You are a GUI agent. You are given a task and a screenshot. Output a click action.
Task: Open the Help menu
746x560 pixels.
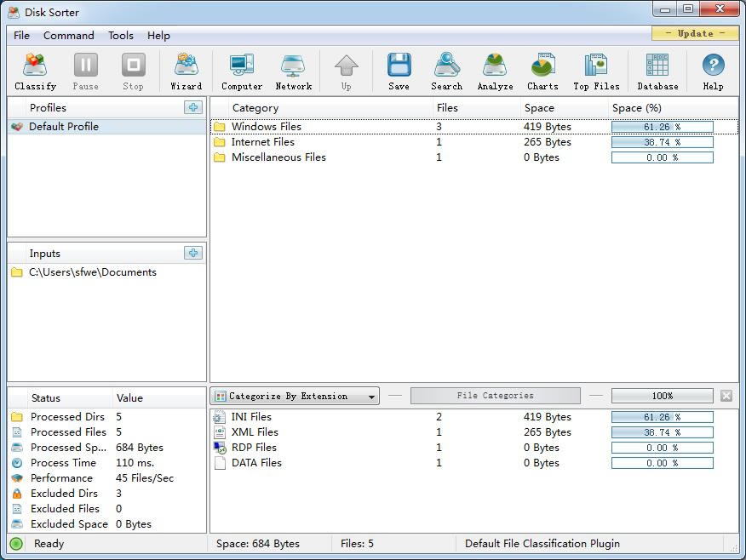(158, 36)
